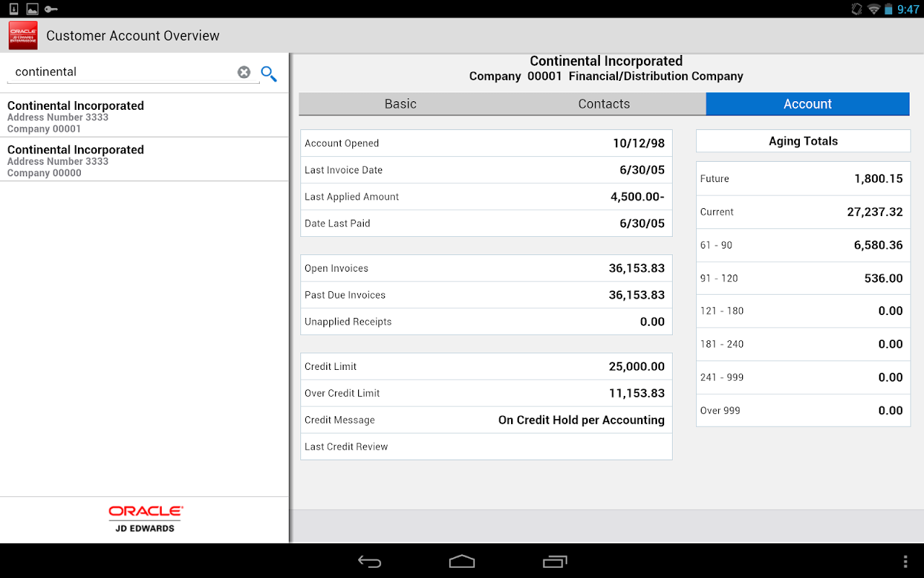
Task: Tap the Oracle JD Edwards app icon
Action: click(23, 35)
